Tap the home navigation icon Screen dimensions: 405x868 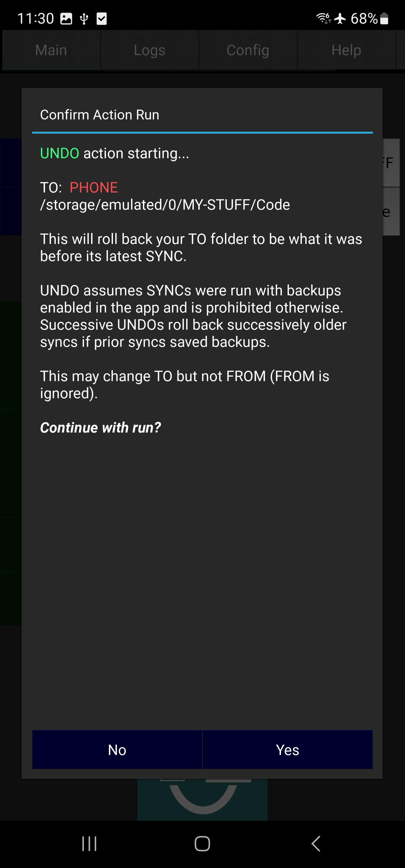click(202, 844)
